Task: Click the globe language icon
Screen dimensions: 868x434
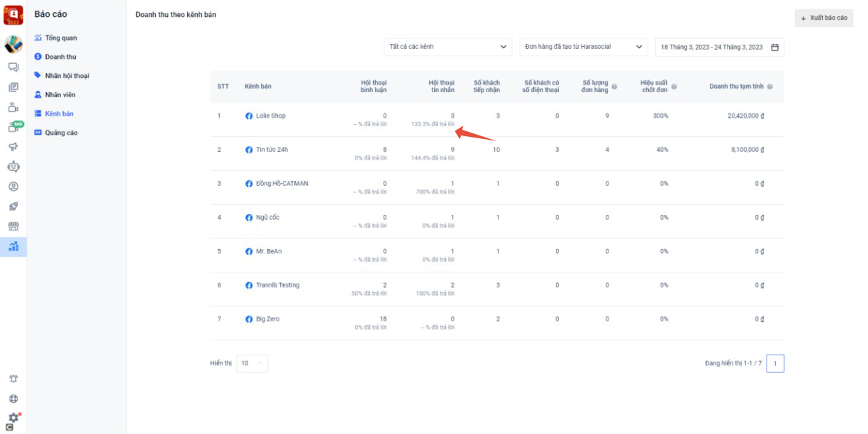Action: point(13,399)
